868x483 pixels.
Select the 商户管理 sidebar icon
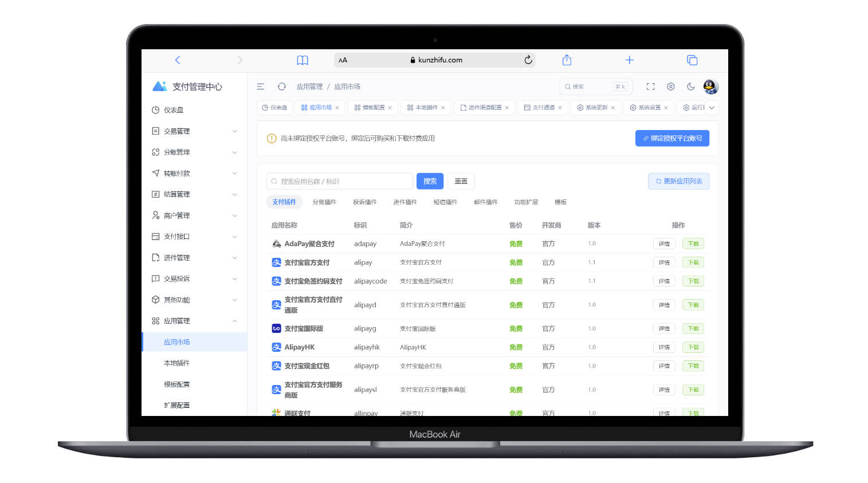(155, 215)
